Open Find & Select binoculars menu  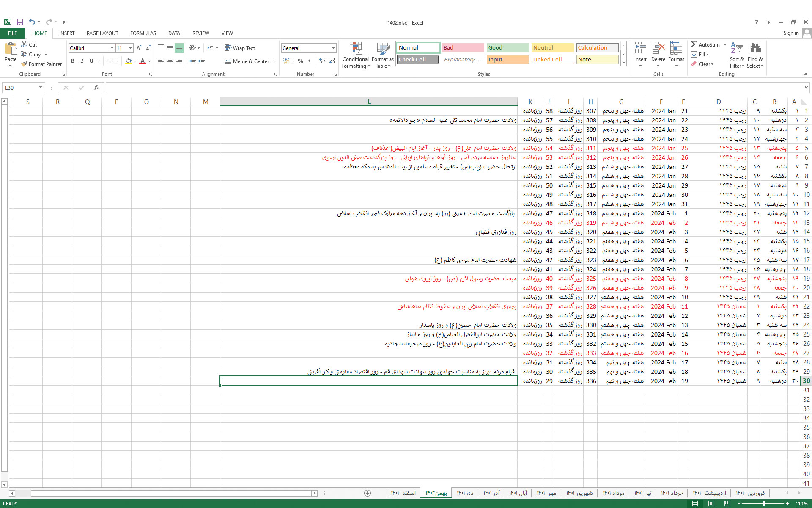tap(755, 55)
